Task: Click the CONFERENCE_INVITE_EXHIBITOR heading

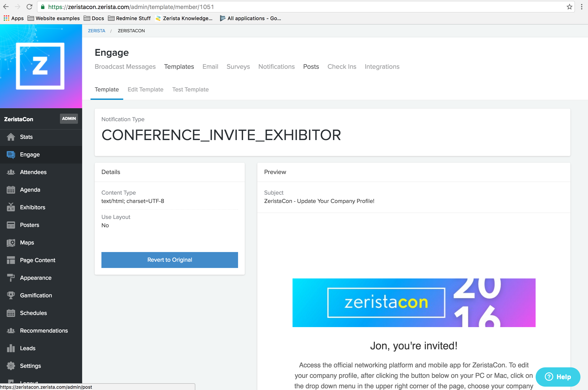Action: [221, 135]
